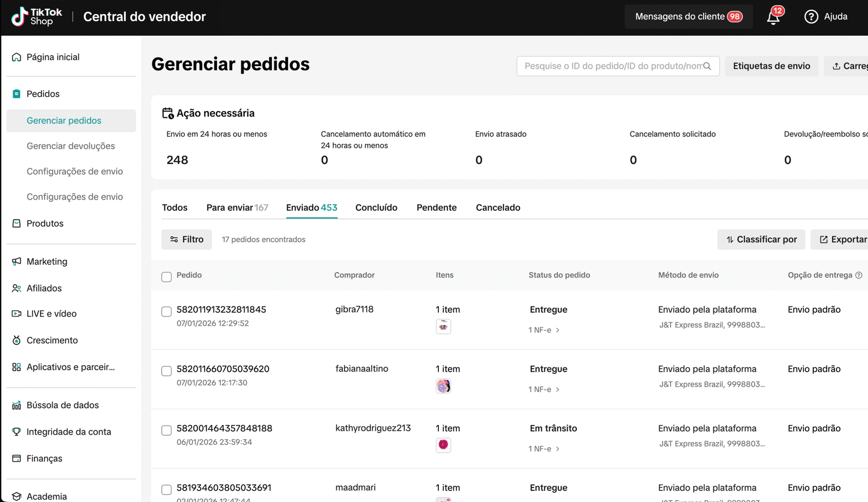Click the search magnifier icon

coord(707,66)
